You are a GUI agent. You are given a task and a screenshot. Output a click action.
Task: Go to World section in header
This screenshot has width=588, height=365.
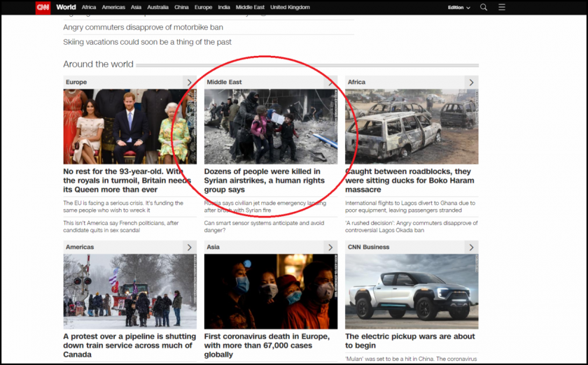point(66,7)
